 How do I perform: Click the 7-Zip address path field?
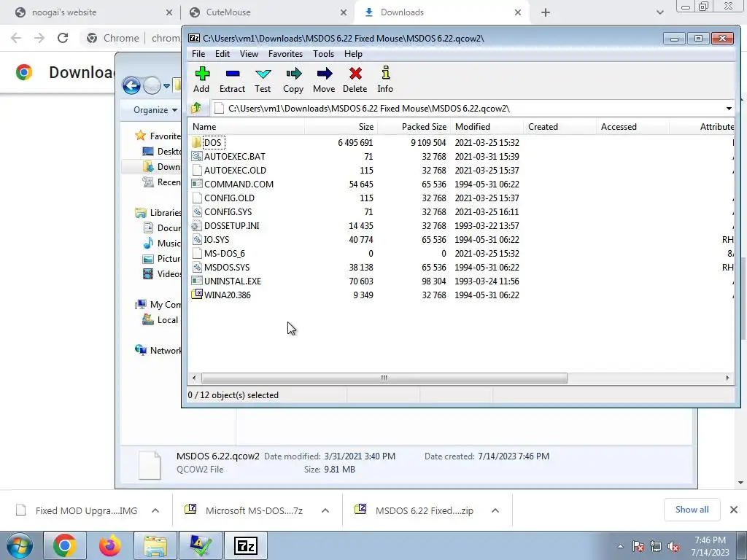coord(467,109)
